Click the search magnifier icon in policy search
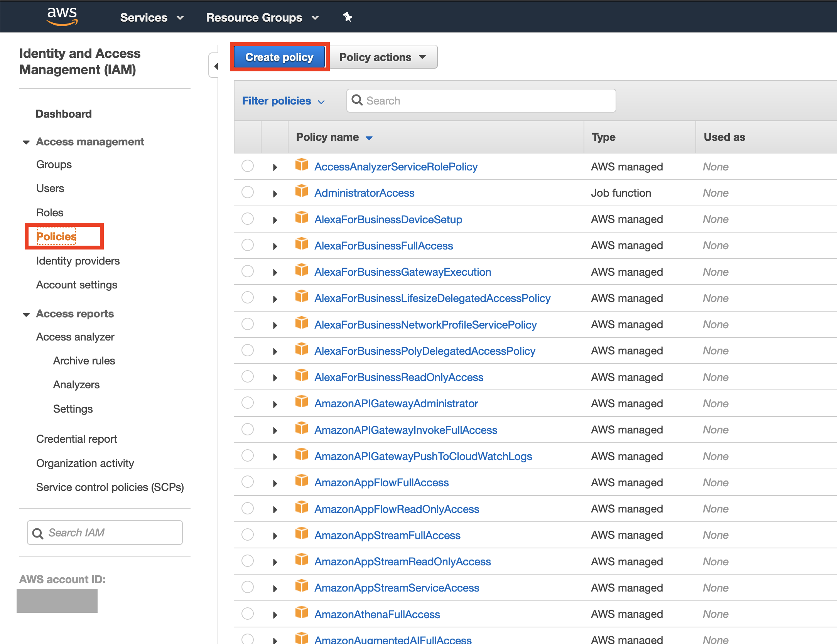This screenshot has height=644, width=837. [x=357, y=100]
